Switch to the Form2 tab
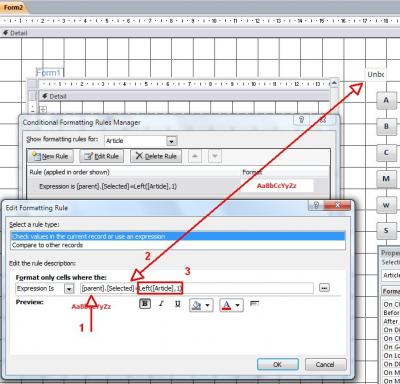 pyautogui.click(x=14, y=7)
